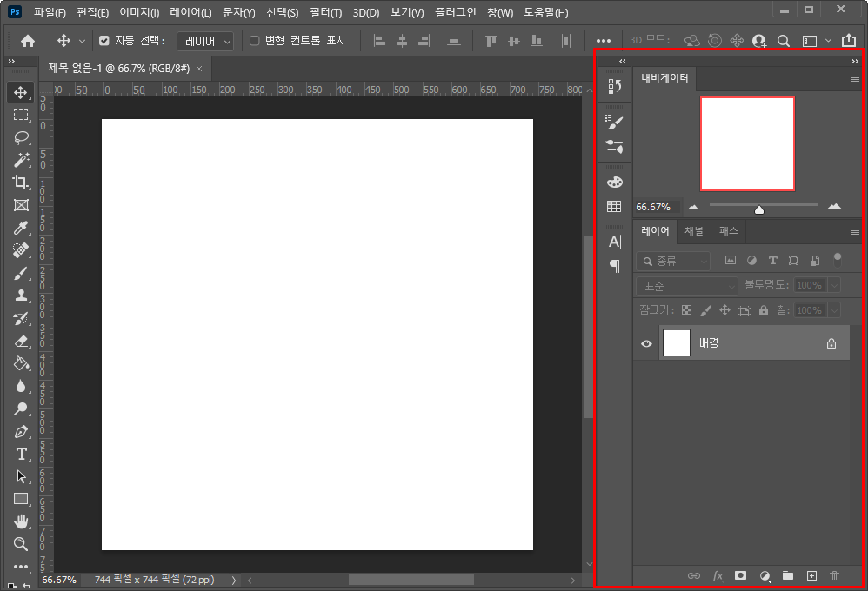Open more options ellipsis in options bar
The image size is (868, 591).
[x=604, y=41]
